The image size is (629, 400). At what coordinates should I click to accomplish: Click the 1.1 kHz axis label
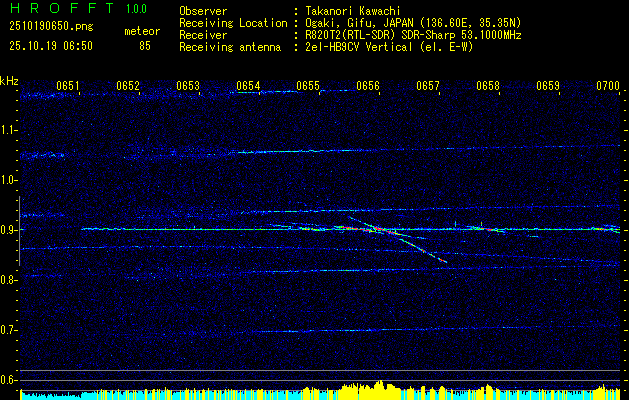[x=8, y=130]
